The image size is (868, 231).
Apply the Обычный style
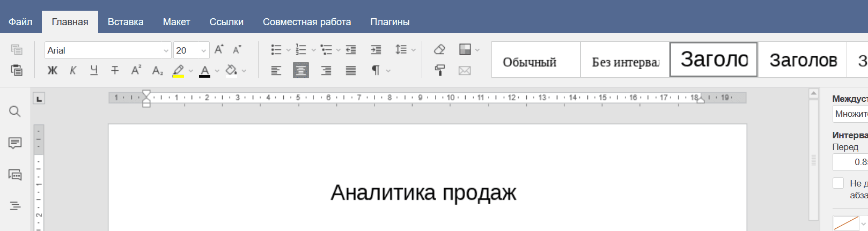coord(536,60)
